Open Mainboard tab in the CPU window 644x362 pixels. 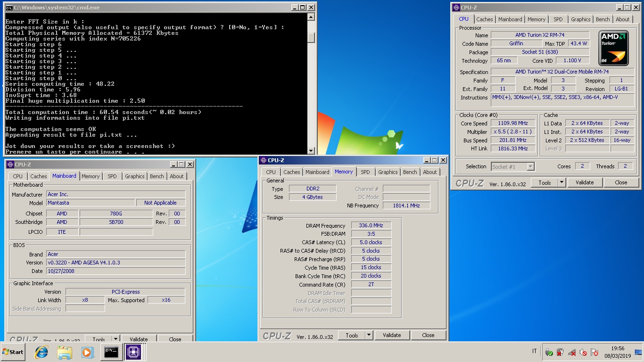[x=510, y=19]
